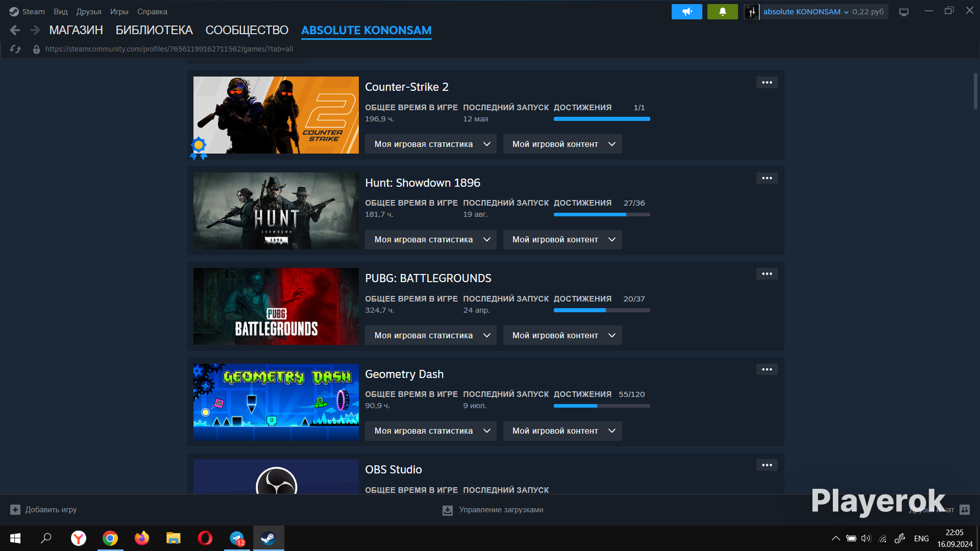
Task: Open options menu for Hunt: Showdown 1896
Action: click(x=767, y=178)
